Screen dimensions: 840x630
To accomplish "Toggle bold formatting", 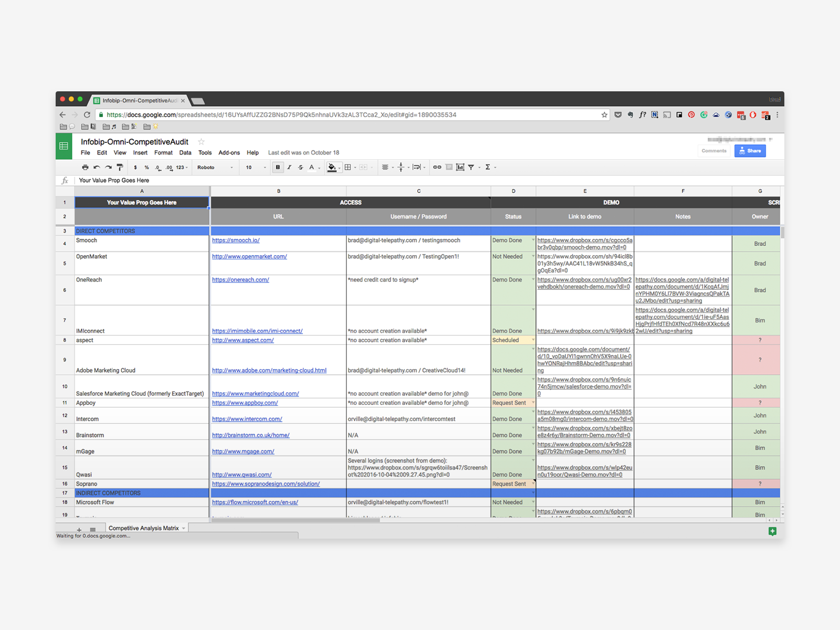I will pos(278,167).
